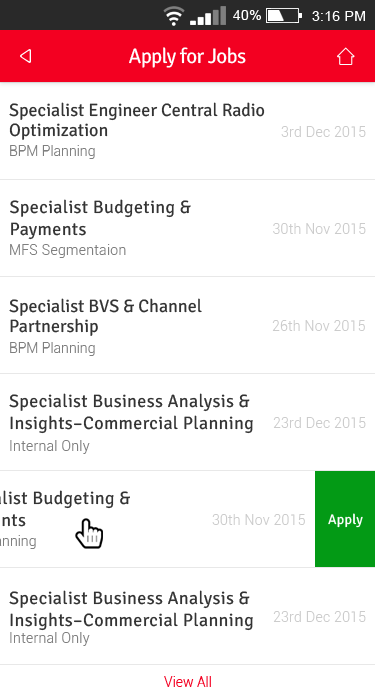Image resolution: width=375 pixels, height=697 pixels.
Task: Tap 30th Nov 2015 beside Apply button
Action: point(259,520)
